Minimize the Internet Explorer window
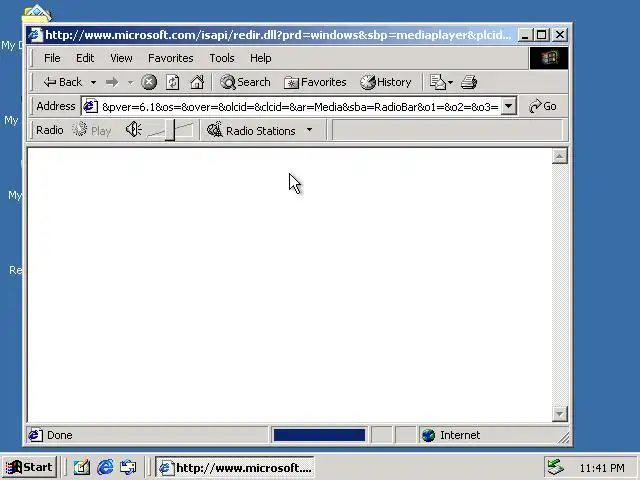Viewport: 640px width, 480px height. point(524,35)
